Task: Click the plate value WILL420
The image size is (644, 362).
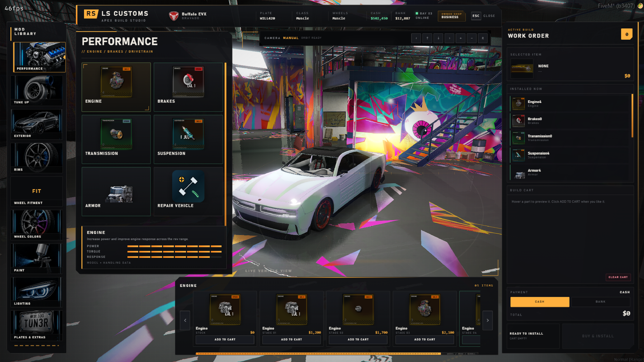Action: click(267, 18)
